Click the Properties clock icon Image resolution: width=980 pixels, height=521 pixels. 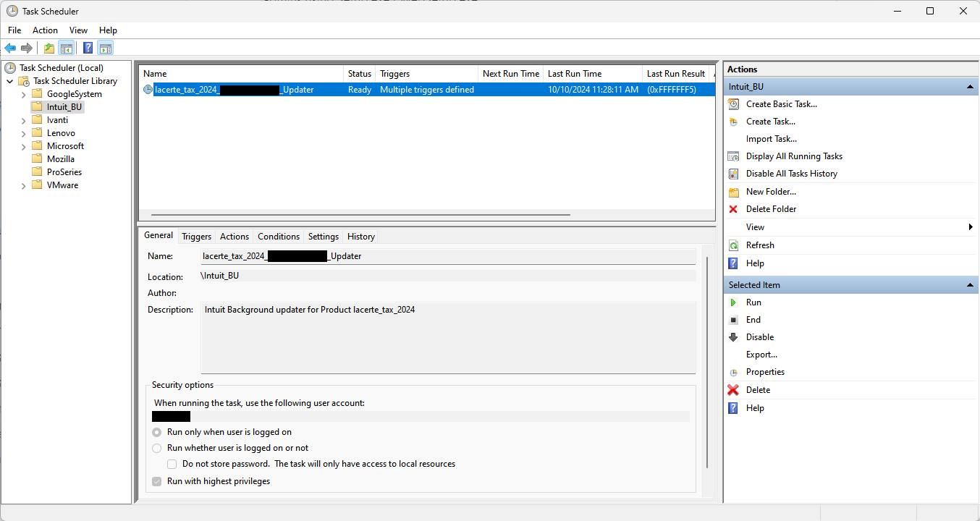tap(733, 372)
